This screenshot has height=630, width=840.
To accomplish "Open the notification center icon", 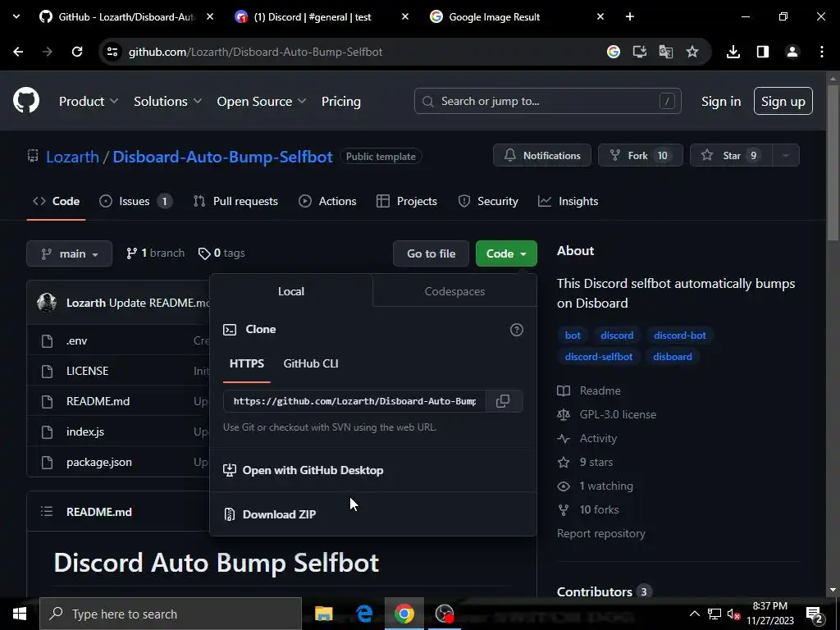I will point(815,614).
